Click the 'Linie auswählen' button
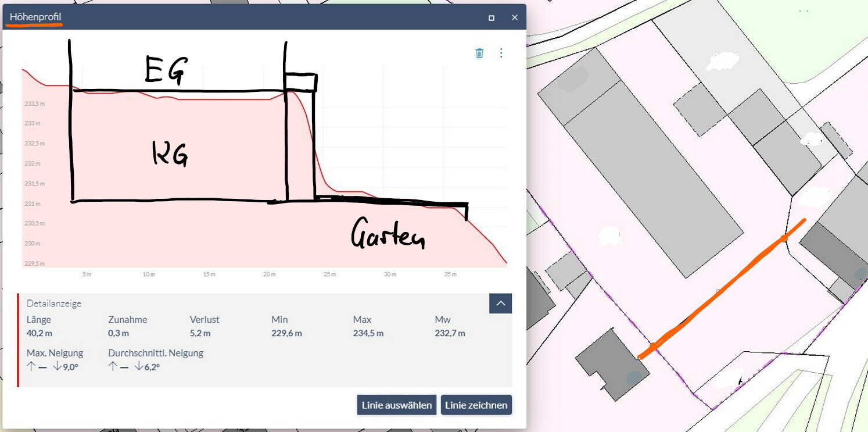Viewport: 868px width, 432px height. click(x=396, y=405)
